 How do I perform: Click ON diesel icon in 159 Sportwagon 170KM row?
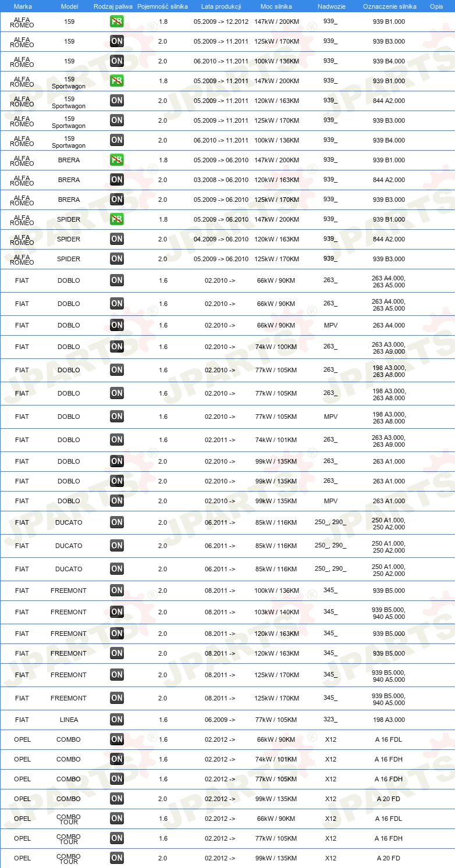117,120
